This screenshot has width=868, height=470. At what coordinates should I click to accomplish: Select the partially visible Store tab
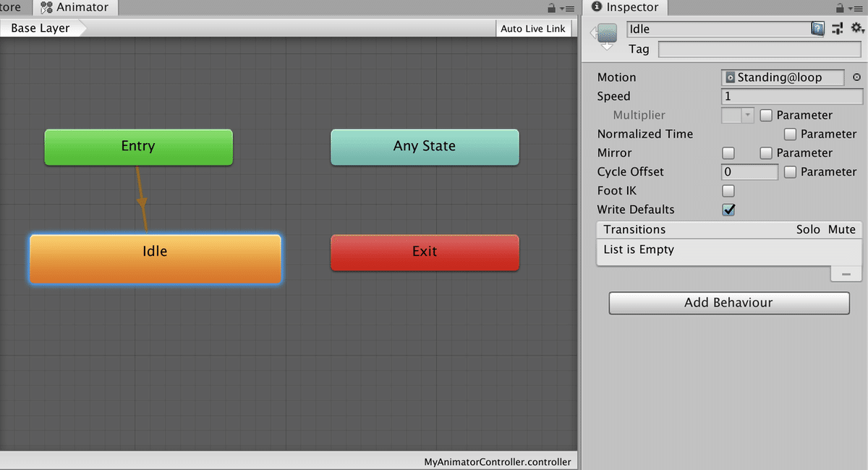pyautogui.click(x=14, y=8)
